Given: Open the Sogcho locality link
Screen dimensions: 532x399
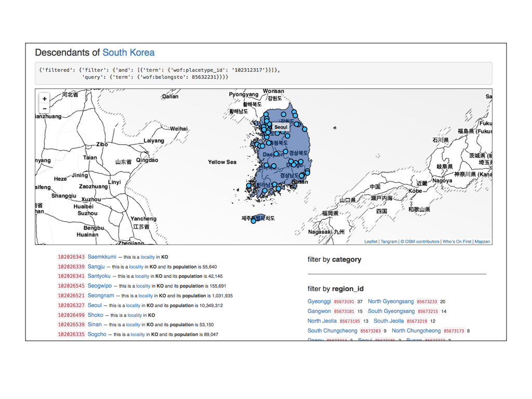Looking at the screenshot, I should [x=97, y=334].
